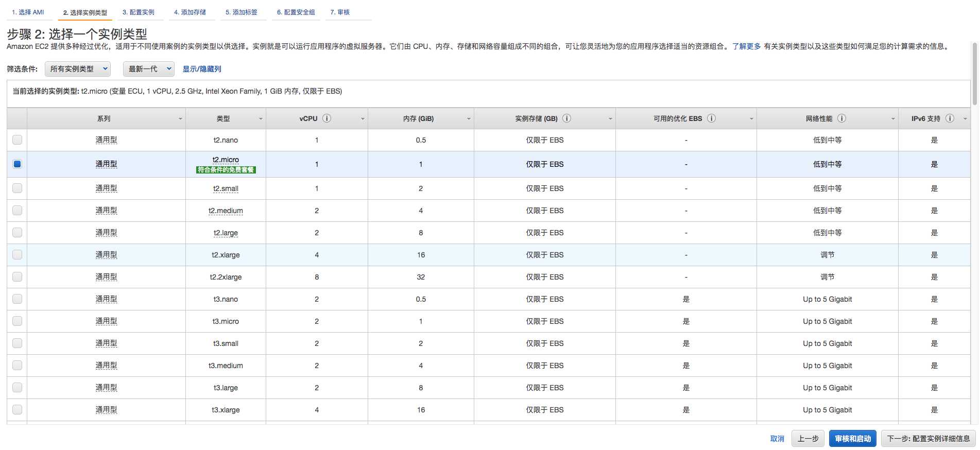Click the 类型 column header label

coord(223,119)
